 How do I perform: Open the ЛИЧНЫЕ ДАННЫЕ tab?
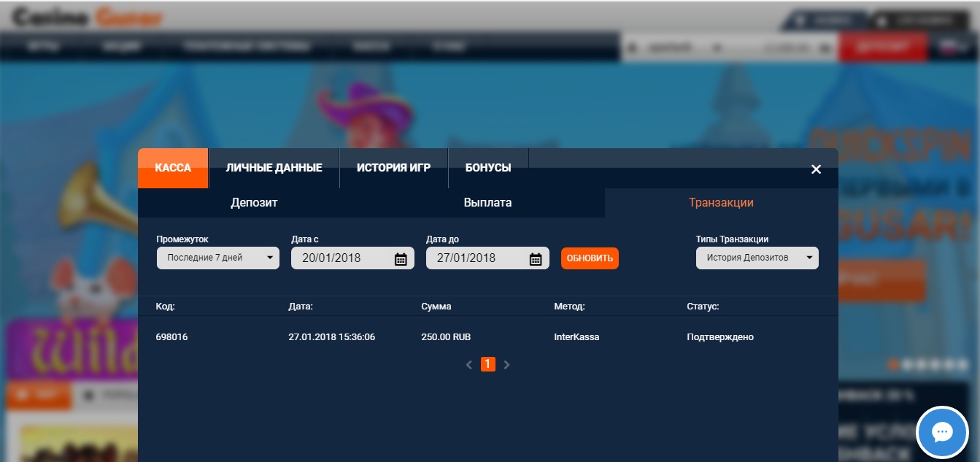tap(274, 168)
